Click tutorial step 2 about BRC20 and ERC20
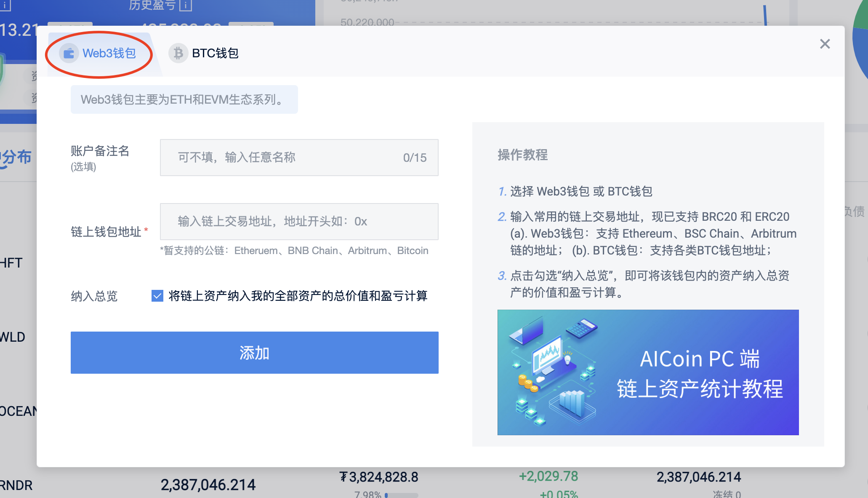868x498 pixels. click(647, 233)
